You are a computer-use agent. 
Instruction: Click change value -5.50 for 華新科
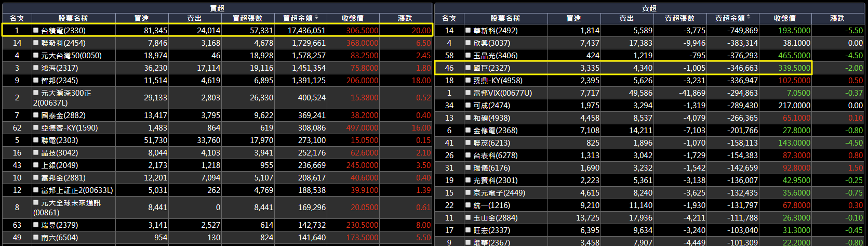pos(854,31)
